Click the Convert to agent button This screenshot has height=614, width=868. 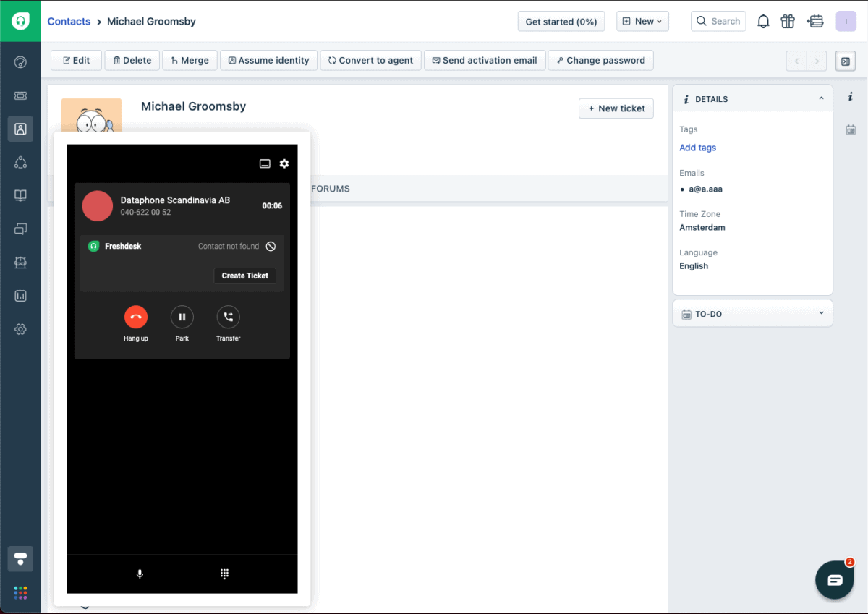(x=370, y=61)
